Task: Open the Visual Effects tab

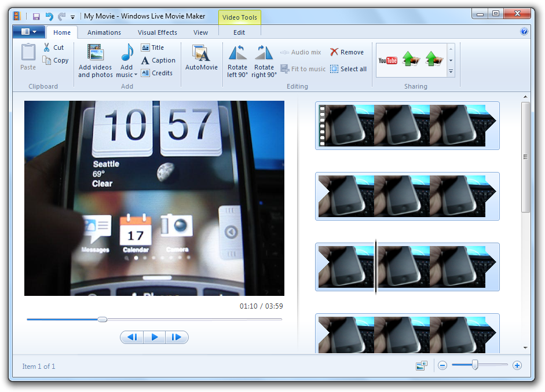Action: click(x=158, y=32)
